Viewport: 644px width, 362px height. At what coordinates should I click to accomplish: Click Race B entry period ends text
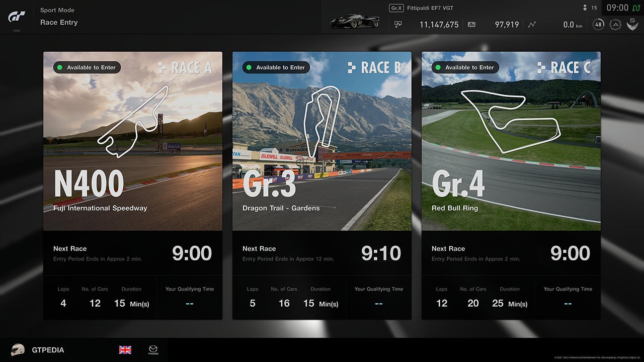[x=288, y=259]
